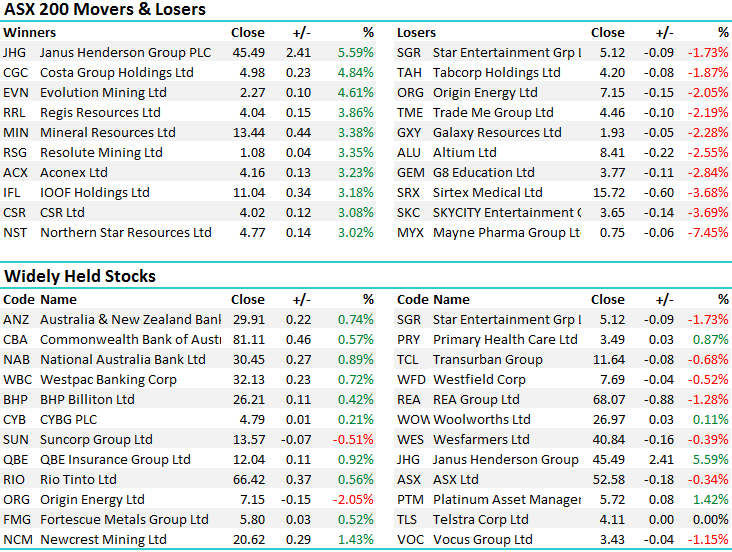The height and width of the screenshot is (552, 732).
Task: Click REA Group close price 68.07
Action: tap(608, 399)
